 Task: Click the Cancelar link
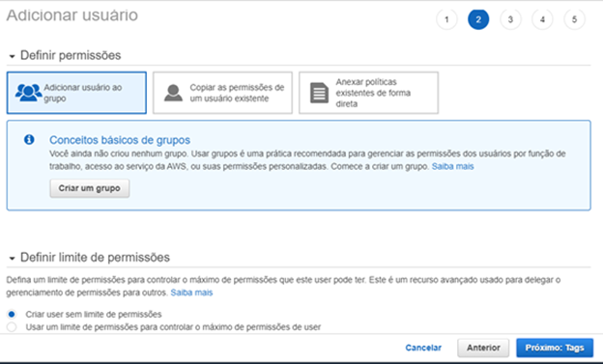[423, 348]
